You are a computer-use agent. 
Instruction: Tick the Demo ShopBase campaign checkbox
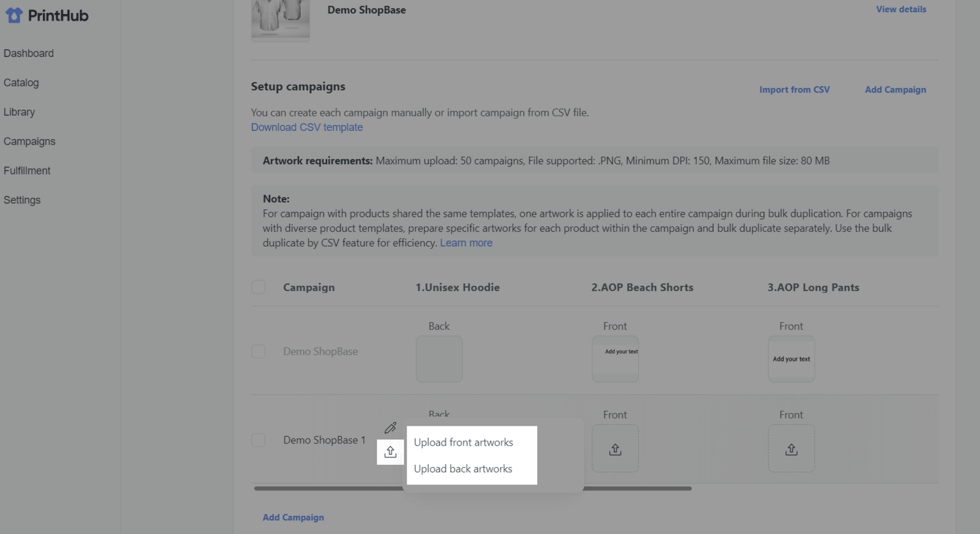pyautogui.click(x=258, y=352)
